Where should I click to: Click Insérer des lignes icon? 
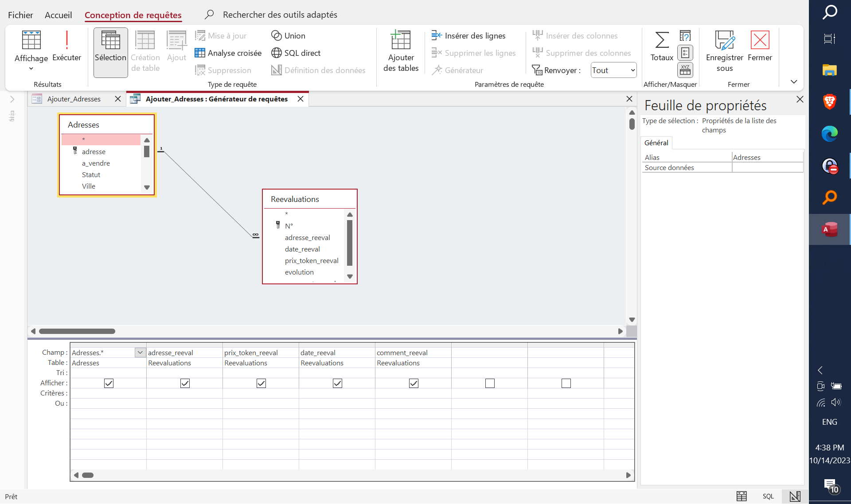(437, 35)
